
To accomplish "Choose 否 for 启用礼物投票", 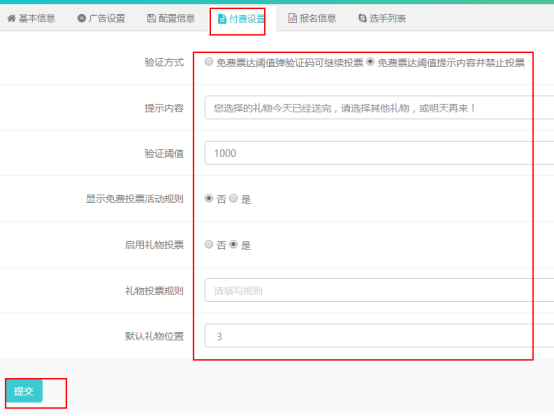I will (x=209, y=244).
